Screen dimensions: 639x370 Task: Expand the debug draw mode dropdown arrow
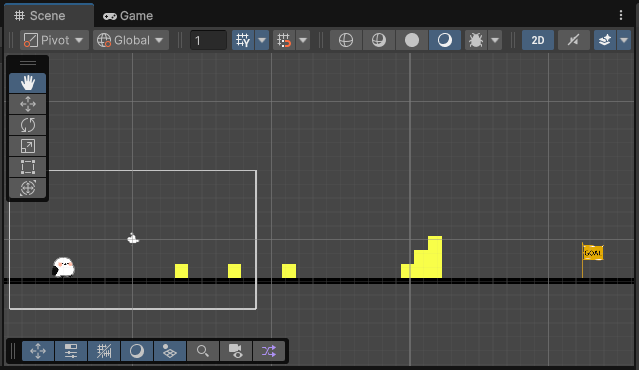pos(495,40)
